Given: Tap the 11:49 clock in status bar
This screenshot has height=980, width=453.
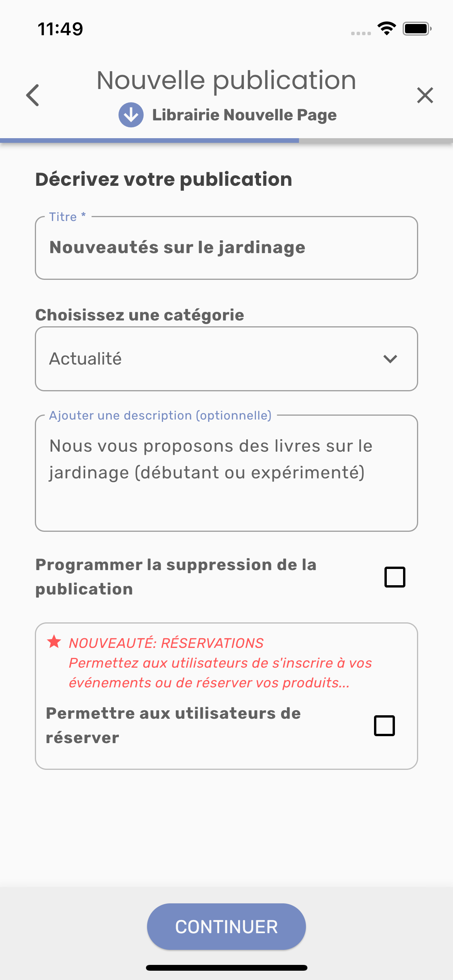Looking at the screenshot, I should click(x=60, y=29).
